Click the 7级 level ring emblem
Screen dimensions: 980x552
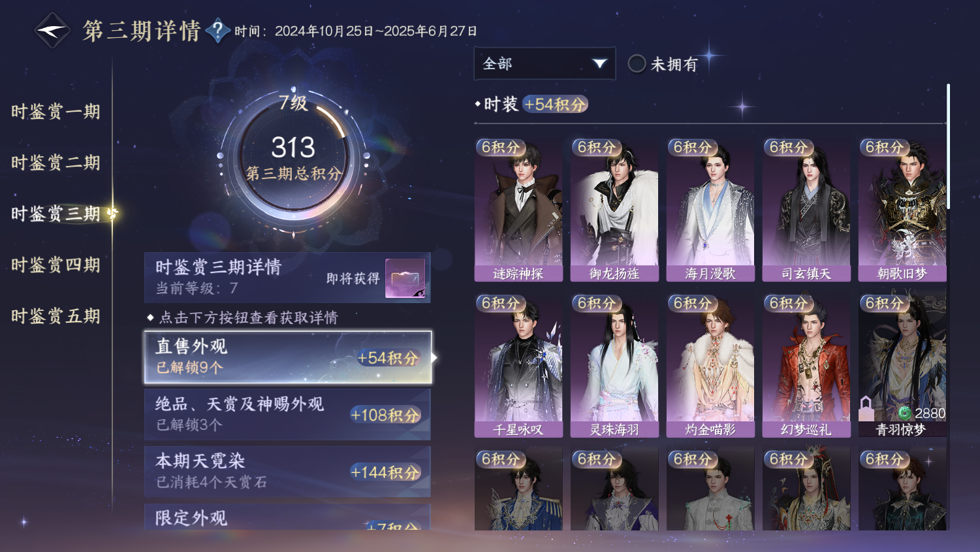[293, 157]
